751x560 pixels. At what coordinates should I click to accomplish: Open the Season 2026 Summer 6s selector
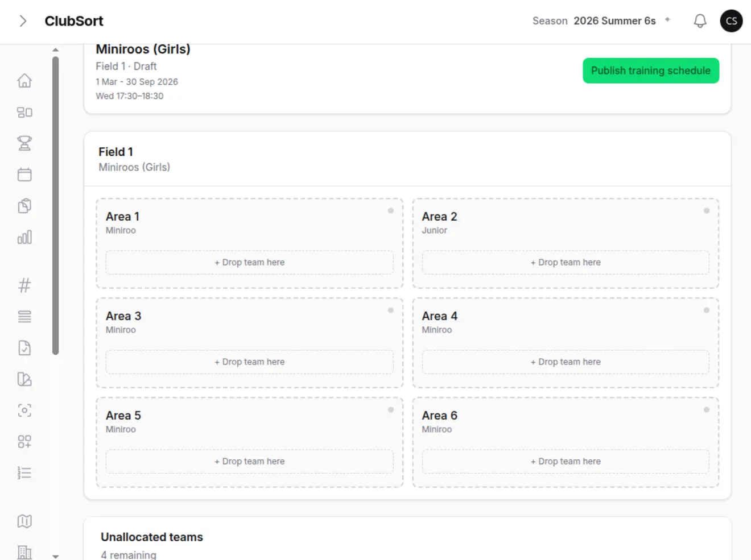tap(601, 21)
